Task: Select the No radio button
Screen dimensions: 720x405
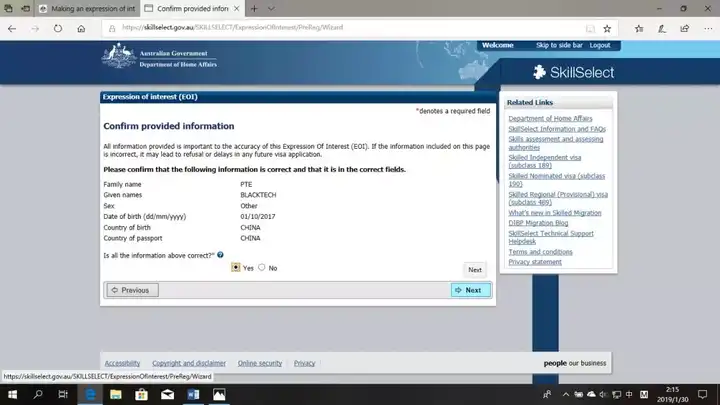Action: pyautogui.click(x=262, y=267)
